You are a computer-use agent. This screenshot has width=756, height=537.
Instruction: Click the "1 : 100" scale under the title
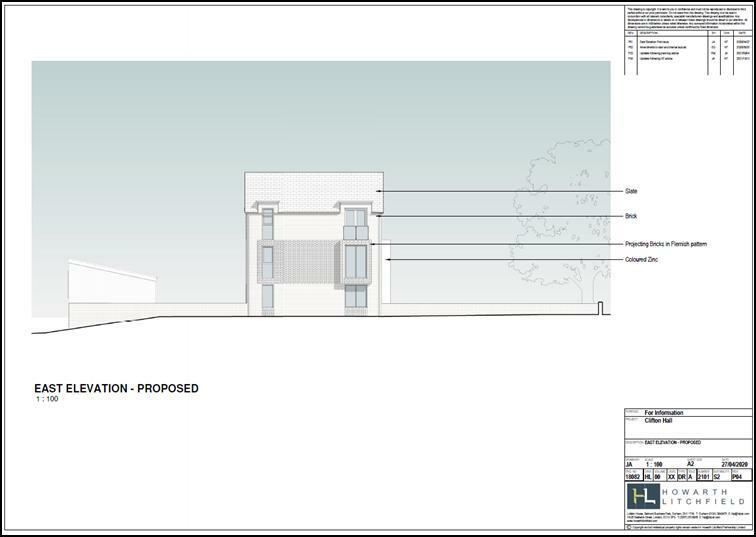(x=47, y=399)
